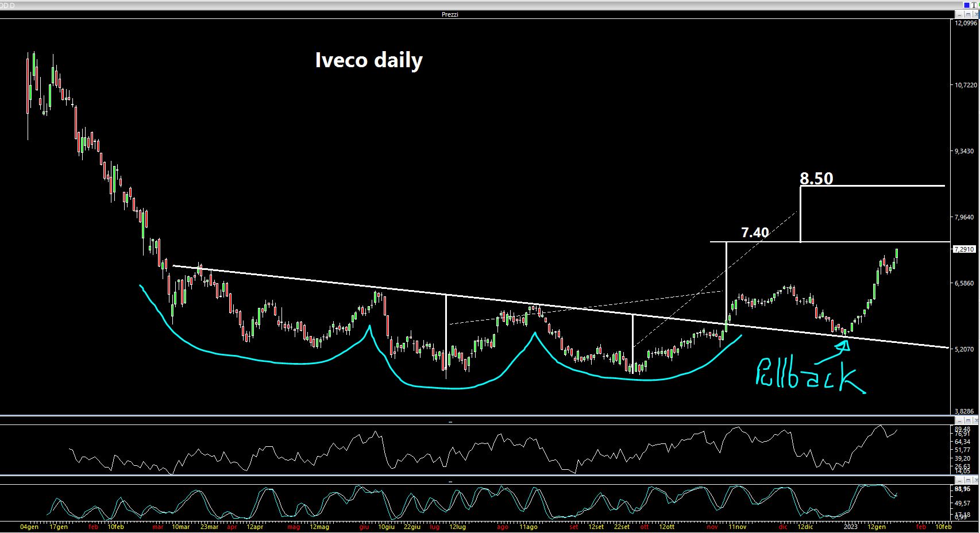
Task: Click the 2023 year label
Action: pyautogui.click(x=851, y=527)
